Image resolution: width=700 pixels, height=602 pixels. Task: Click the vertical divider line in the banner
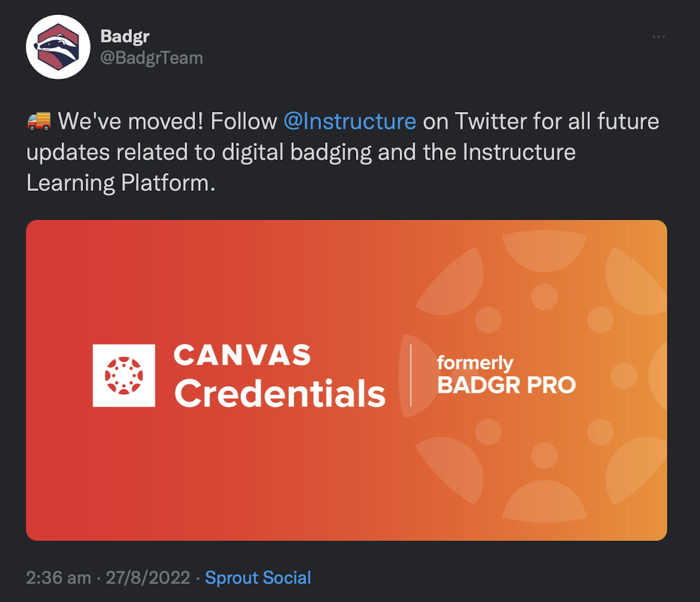[x=411, y=375]
